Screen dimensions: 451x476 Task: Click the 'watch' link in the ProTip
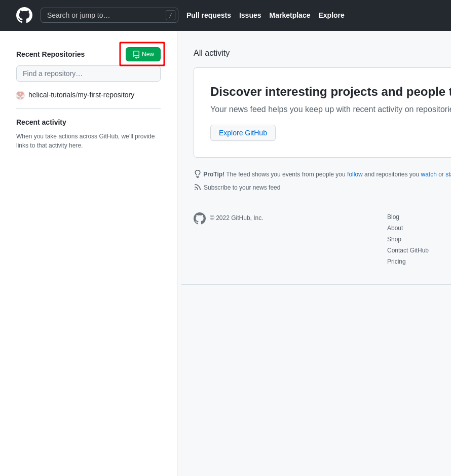(429, 174)
